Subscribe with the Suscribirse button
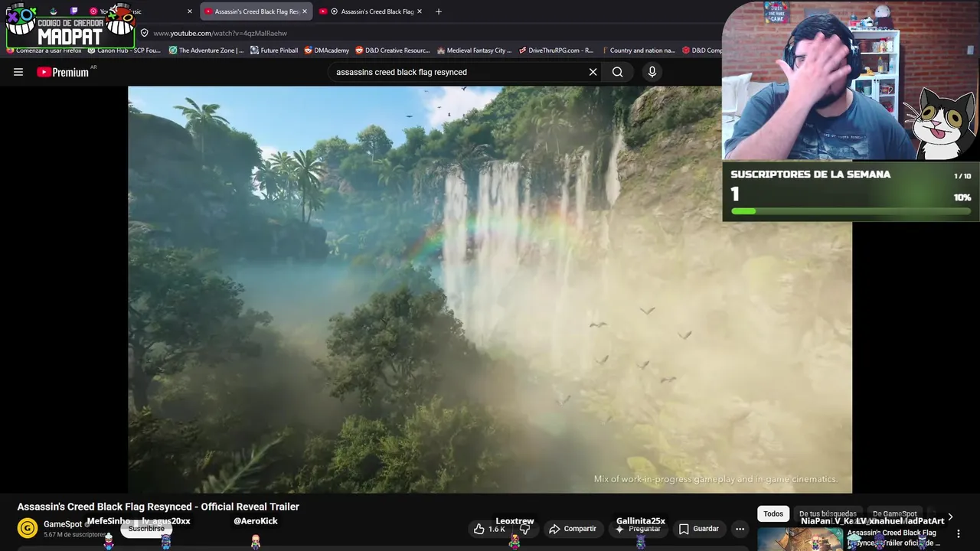Screen dimensions: 980x551 146,529
